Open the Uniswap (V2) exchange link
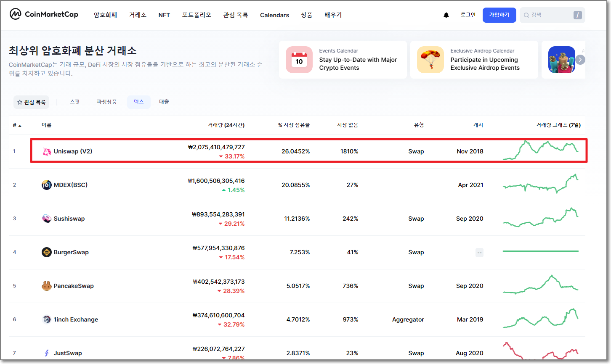 pyautogui.click(x=73, y=151)
